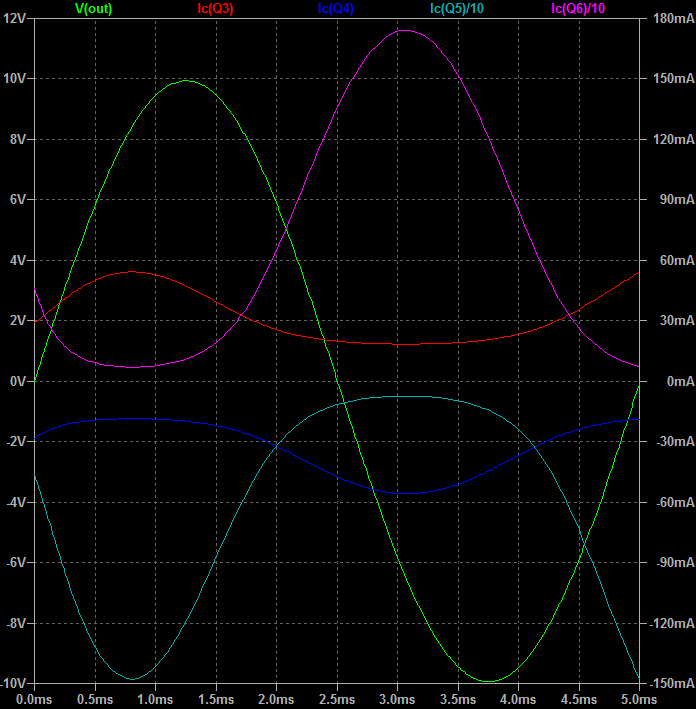Click the 1.5ms time axis label

click(x=216, y=700)
